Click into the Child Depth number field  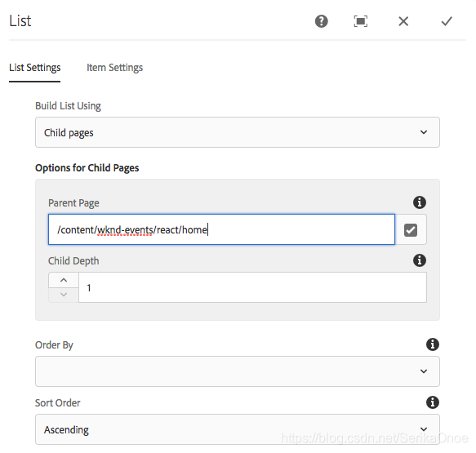click(252, 287)
